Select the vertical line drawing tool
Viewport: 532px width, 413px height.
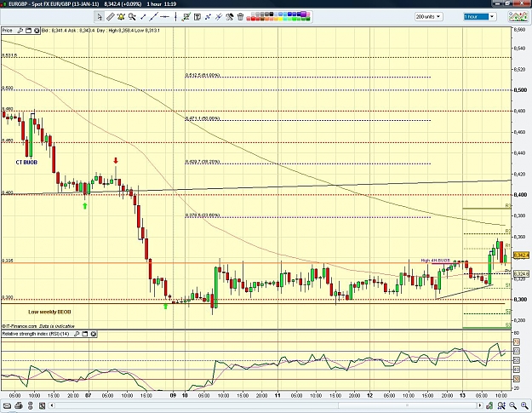pyautogui.click(x=175, y=17)
